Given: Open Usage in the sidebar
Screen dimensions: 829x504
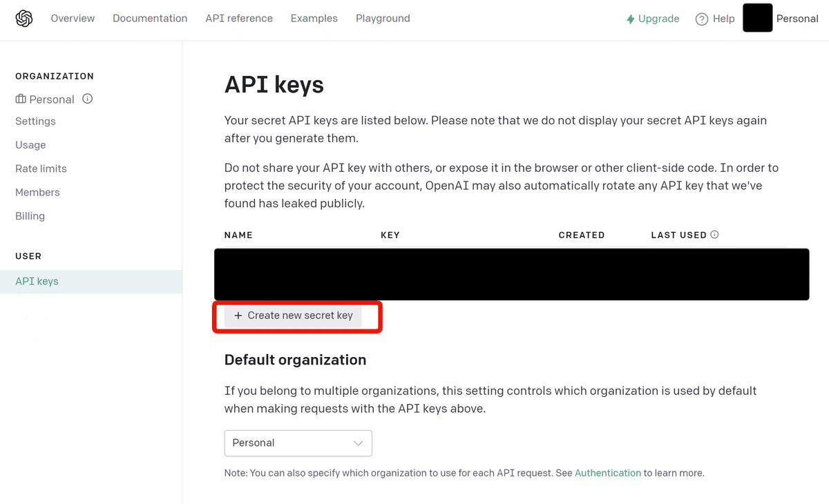Looking at the screenshot, I should click(x=30, y=145).
